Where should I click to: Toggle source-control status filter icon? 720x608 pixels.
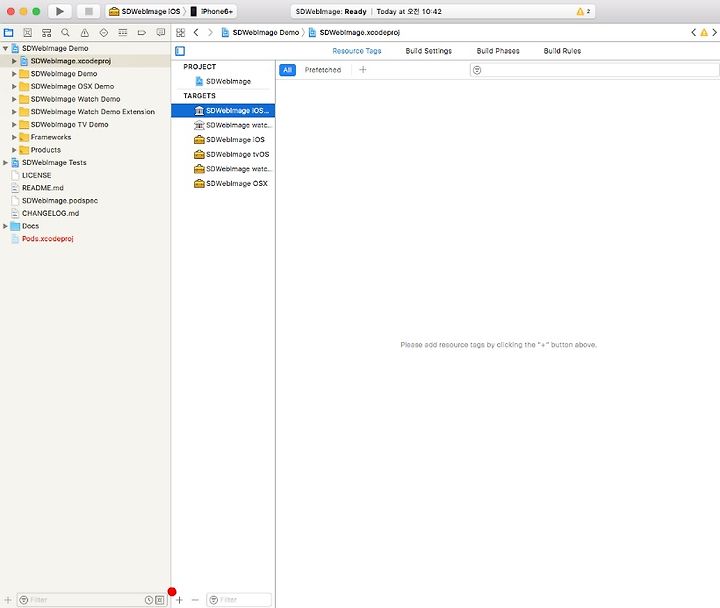tap(159, 600)
